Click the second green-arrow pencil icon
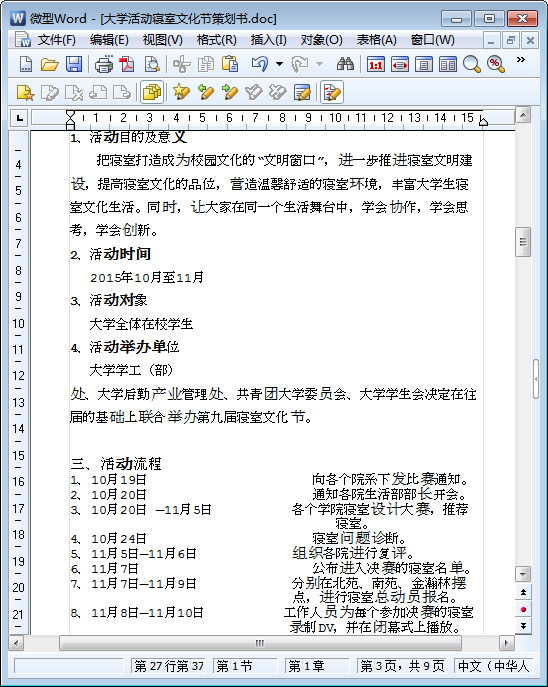The width and height of the screenshot is (548, 687). (x=230, y=92)
